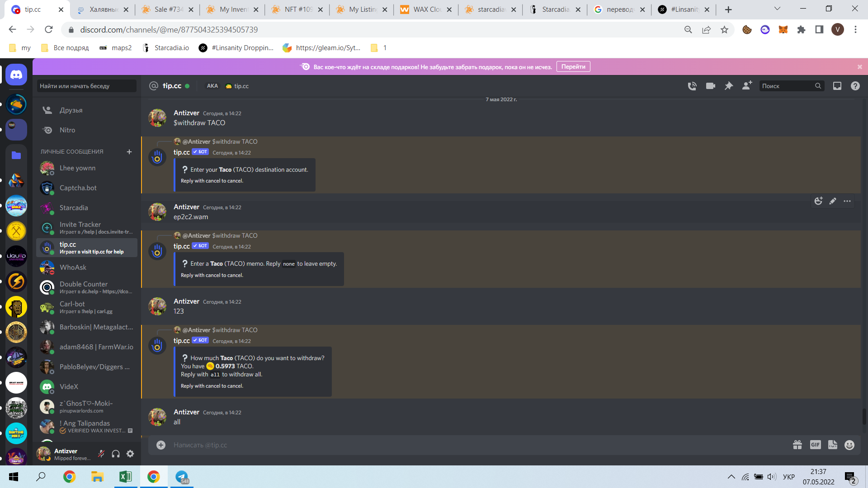Open WhoAsk direct message
The image size is (868, 488).
click(x=86, y=267)
